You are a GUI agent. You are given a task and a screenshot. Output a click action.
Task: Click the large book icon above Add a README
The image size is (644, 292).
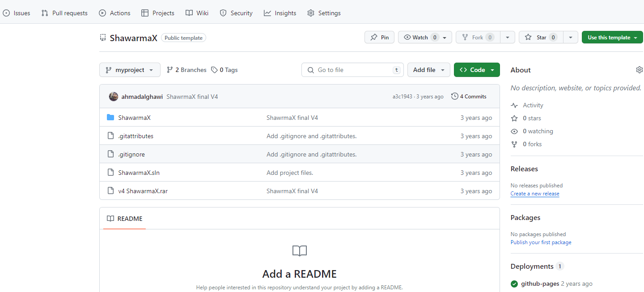point(300,251)
